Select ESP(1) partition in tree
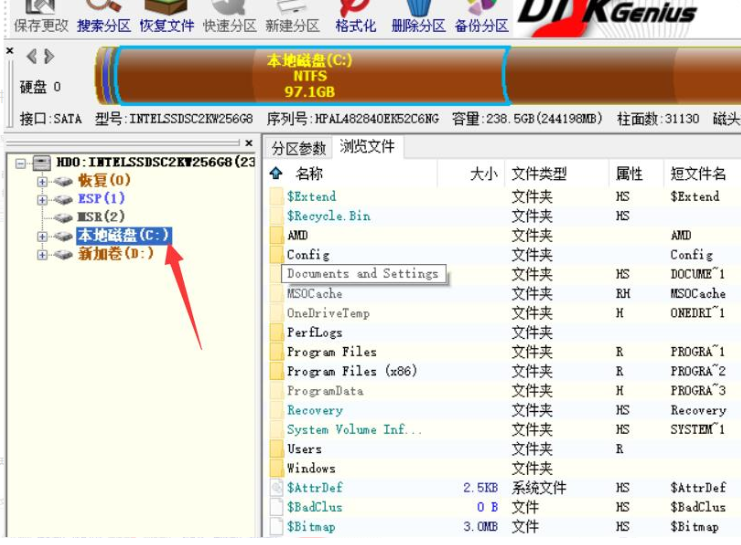The height and width of the screenshot is (545, 741). tap(101, 199)
